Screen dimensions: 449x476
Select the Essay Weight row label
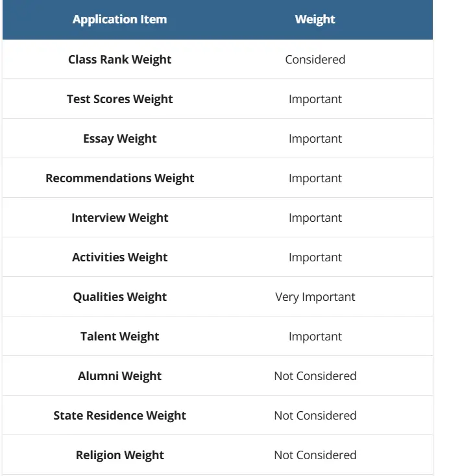(x=119, y=139)
